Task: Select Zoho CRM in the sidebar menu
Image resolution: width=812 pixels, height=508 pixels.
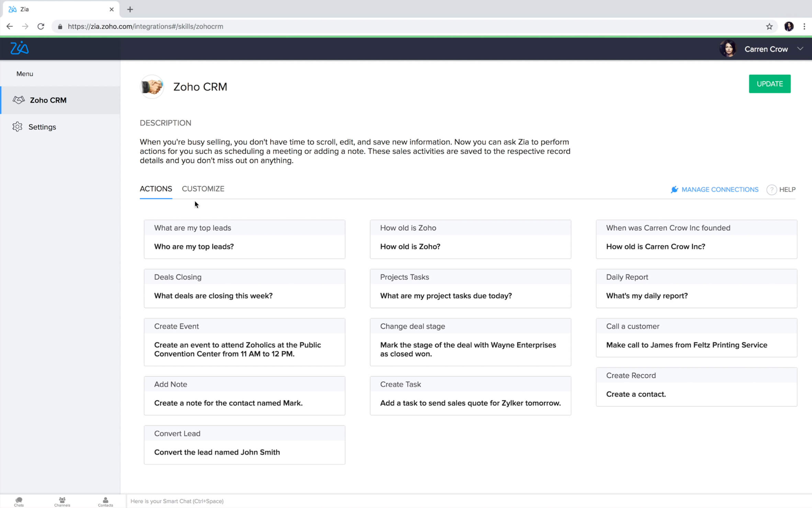Action: 48,100
